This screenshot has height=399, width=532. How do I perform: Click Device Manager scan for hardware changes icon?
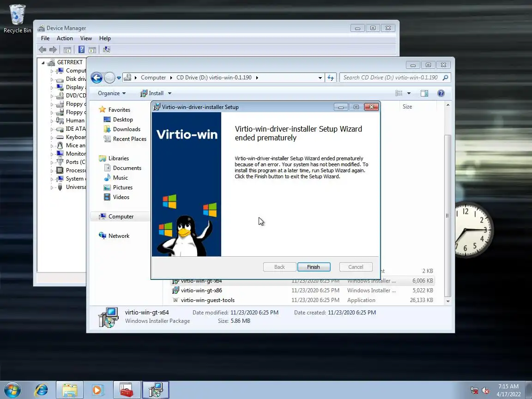(x=107, y=49)
